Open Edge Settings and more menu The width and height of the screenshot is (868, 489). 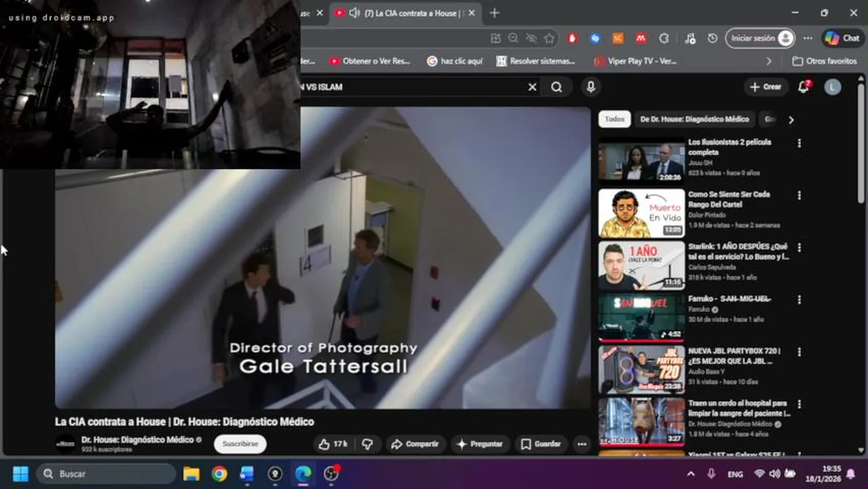coord(808,39)
